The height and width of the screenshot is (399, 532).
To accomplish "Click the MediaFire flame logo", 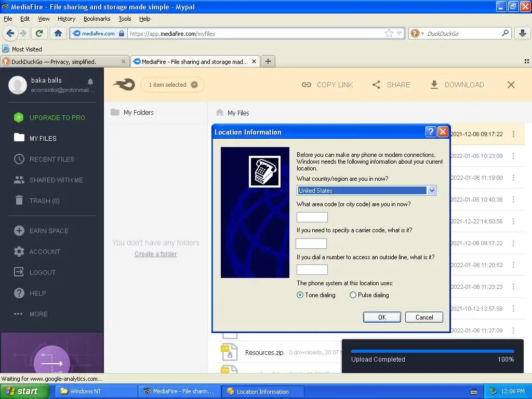I will pos(124,85).
